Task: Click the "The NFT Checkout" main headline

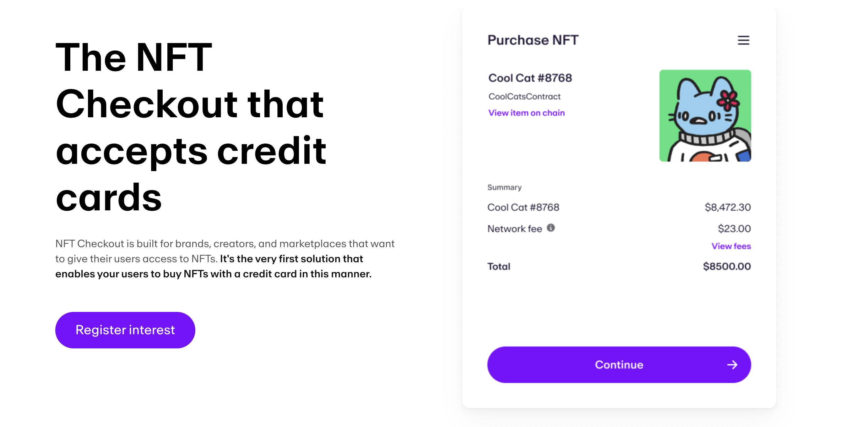Action: (x=191, y=126)
